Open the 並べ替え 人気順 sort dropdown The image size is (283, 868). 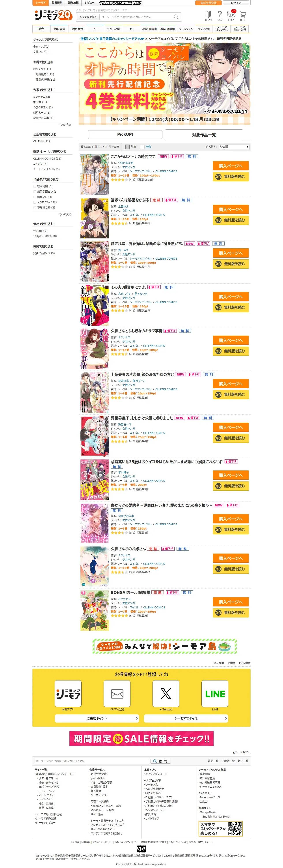point(234,147)
